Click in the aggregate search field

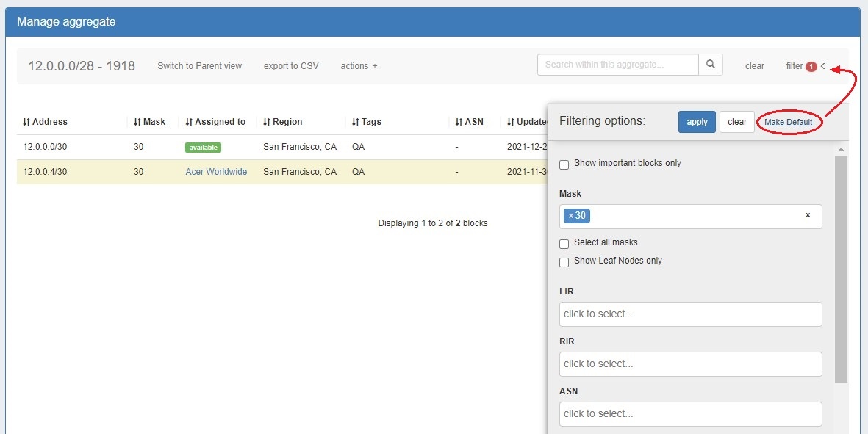pyautogui.click(x=617, y=65)
